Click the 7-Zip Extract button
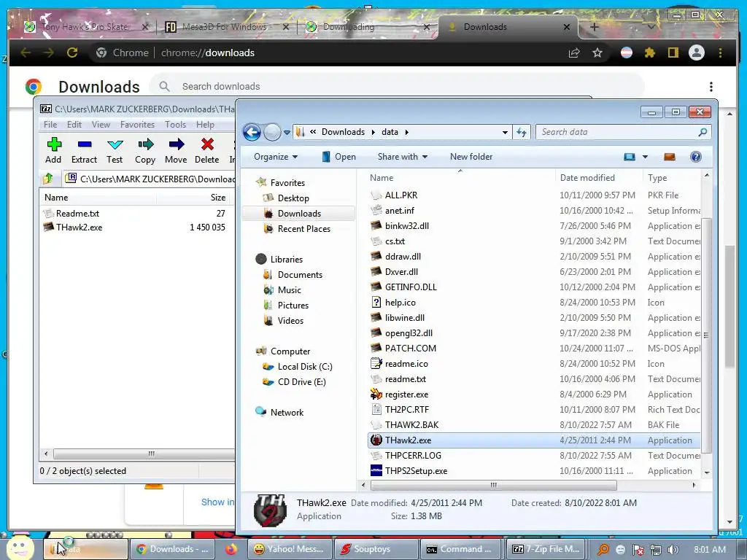 [85, 150]
